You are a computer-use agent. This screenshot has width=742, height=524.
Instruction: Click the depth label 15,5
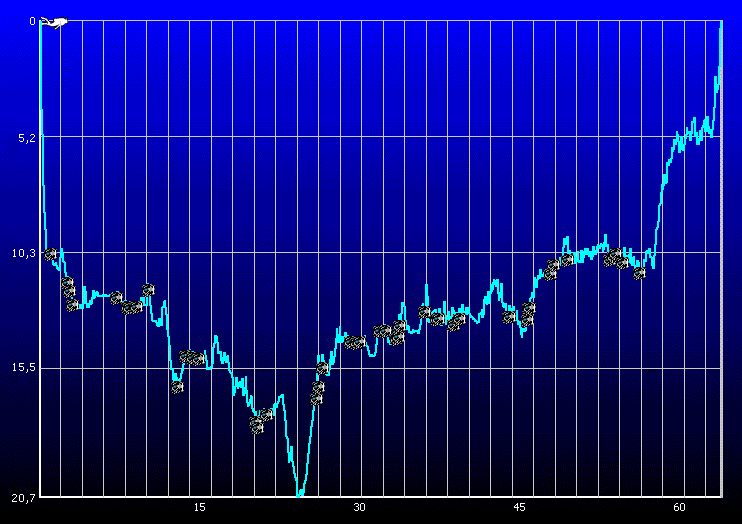(24, 368)
